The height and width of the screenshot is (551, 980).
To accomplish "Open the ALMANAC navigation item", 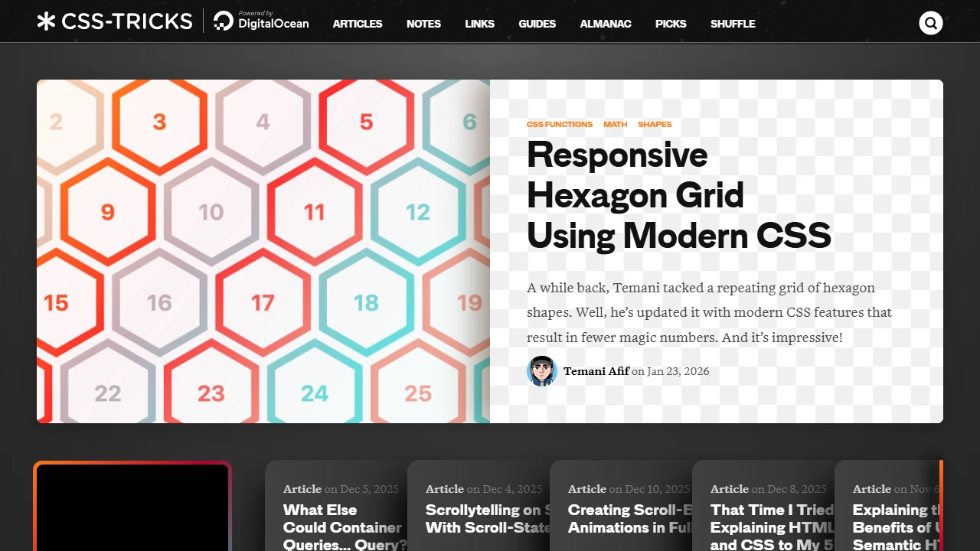I will [606, 24].
